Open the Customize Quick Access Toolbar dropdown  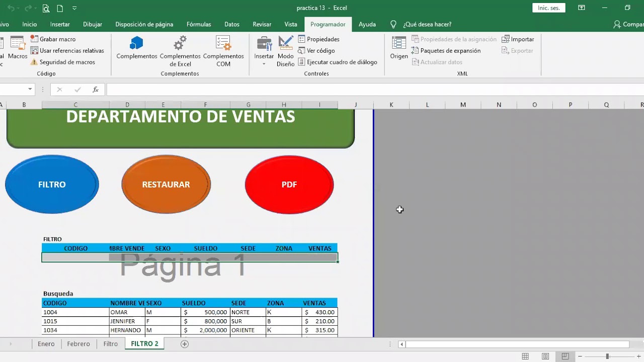pyautogui.click(x=74, y=8)
